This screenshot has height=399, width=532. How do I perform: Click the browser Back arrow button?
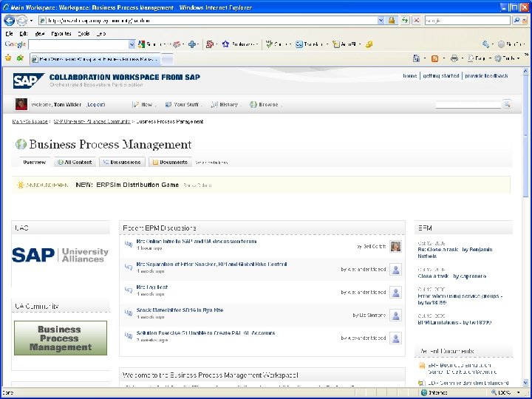click(x=9, y=21)
